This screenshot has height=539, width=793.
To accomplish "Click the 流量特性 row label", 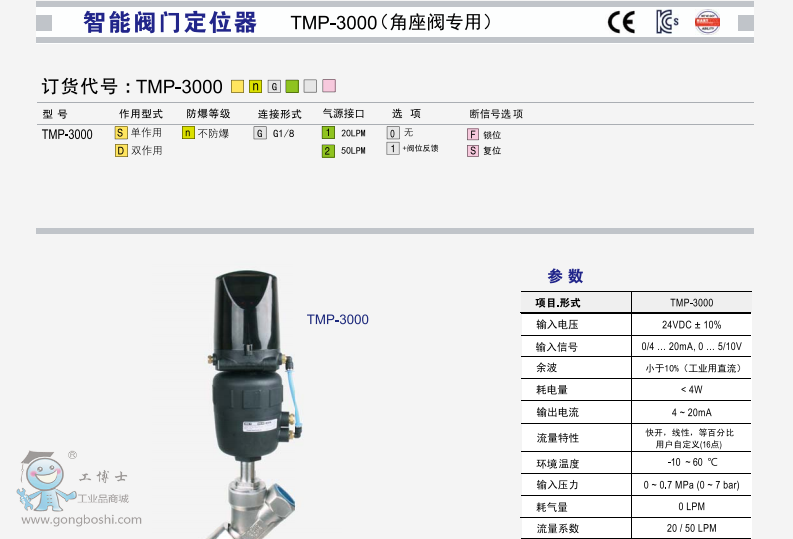I will [x=557, y=438].
